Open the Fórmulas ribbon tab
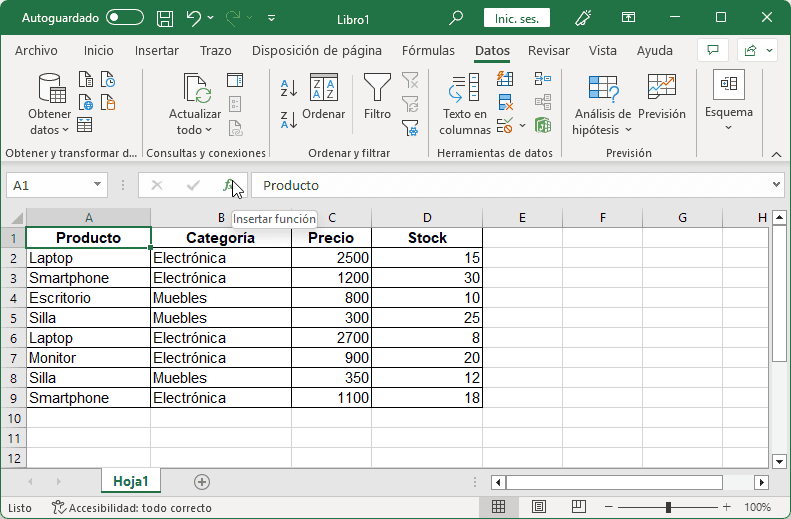 [x=428, y=51]
